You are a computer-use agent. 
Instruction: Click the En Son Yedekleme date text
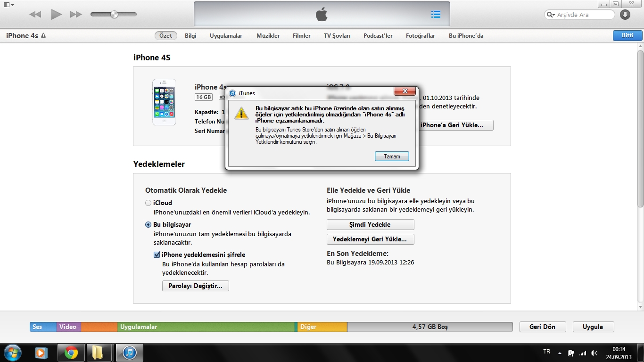pos(371,262)
